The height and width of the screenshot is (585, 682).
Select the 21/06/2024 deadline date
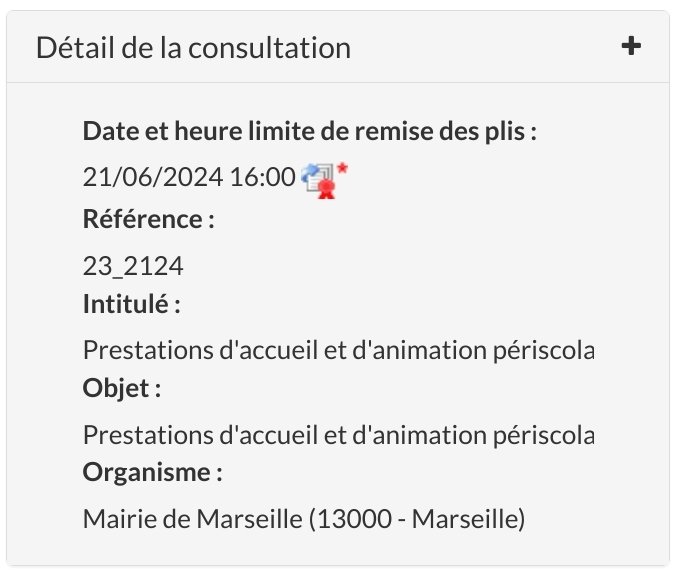[153, 177]
